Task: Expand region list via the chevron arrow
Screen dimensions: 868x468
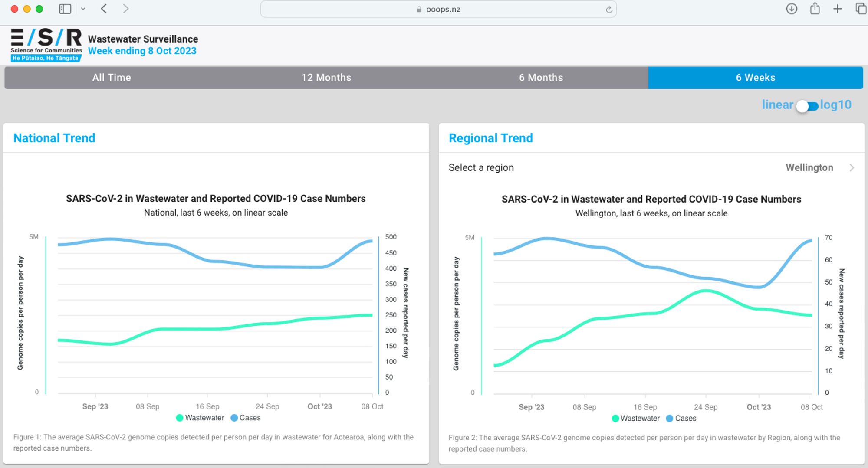Action: click(852, 168)
